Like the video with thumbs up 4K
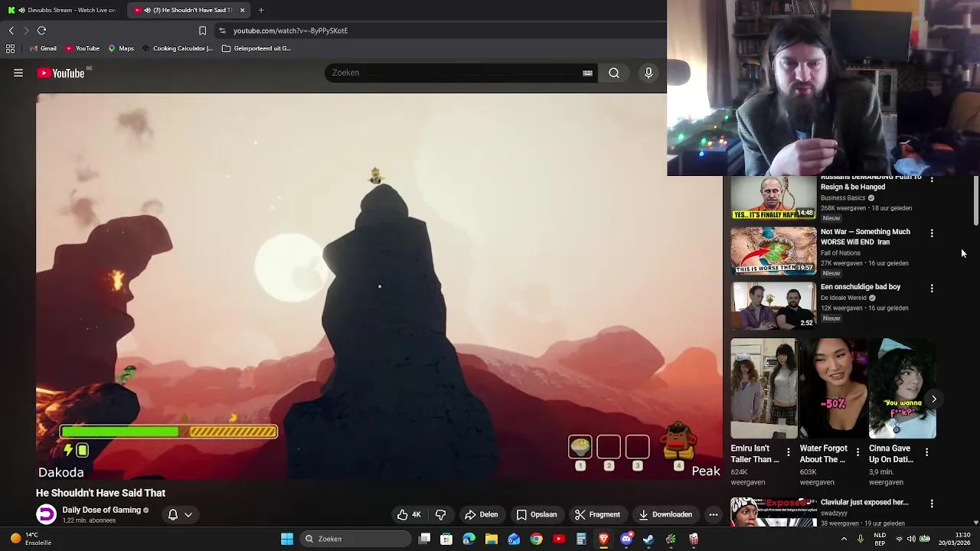 pyautogui.click(x=409, y=514)
